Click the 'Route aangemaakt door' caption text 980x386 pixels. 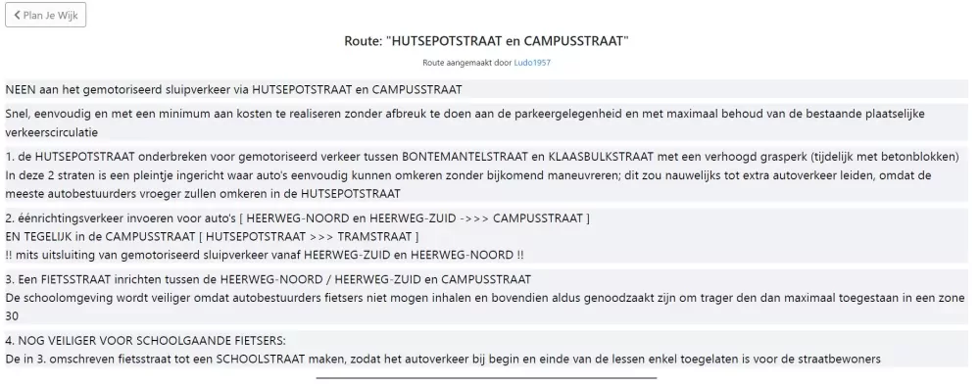click(467, 63)
